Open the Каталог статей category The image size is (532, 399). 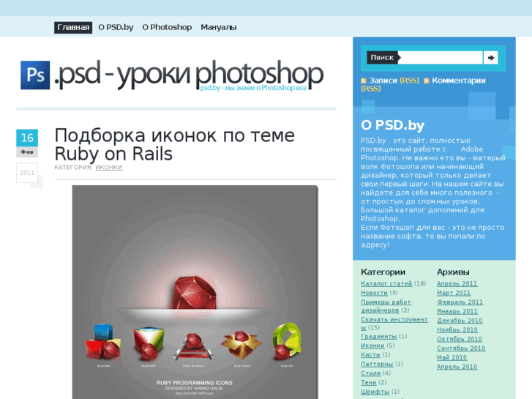click(x=386, y=283)
